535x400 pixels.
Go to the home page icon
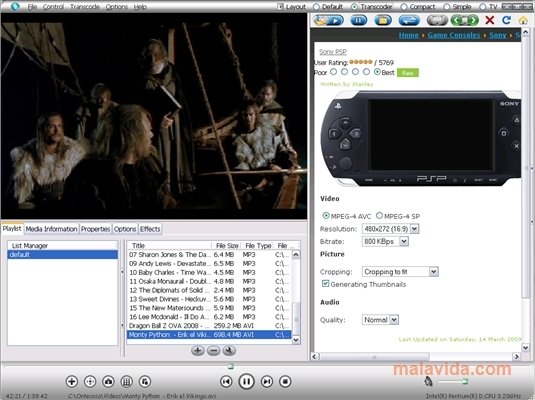click(523, 20)
